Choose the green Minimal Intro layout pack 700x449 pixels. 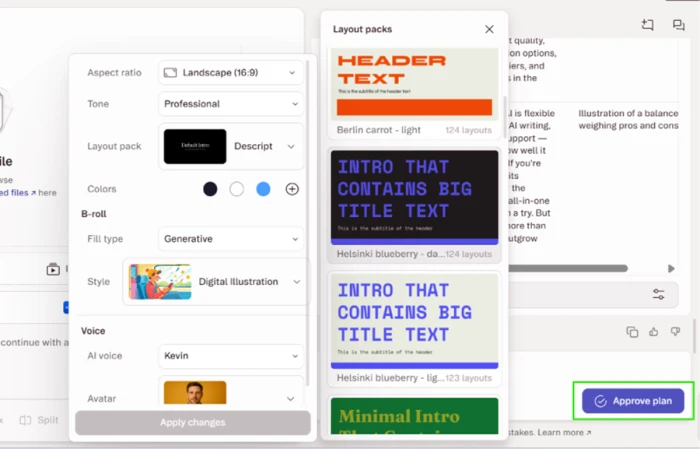point(414,416)
